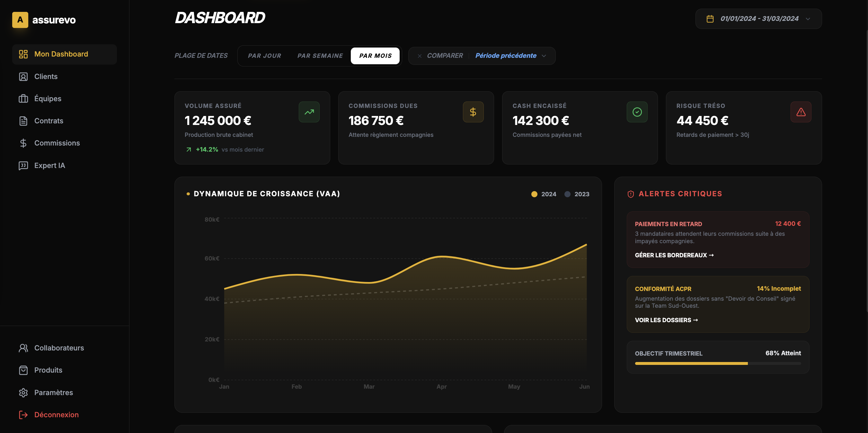Screen dimensions: 868x433
Task: Open the Contrats menu item
Action: pyautogui.click(x=49, y=121)
